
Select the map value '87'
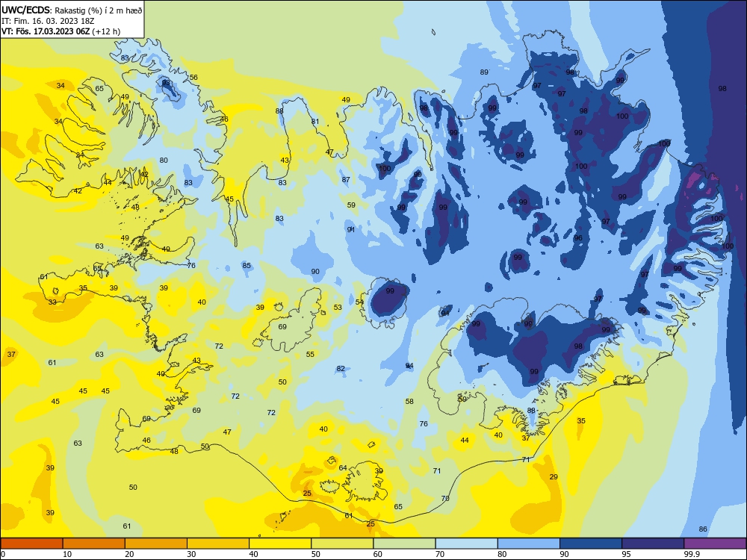pos(346,179)
